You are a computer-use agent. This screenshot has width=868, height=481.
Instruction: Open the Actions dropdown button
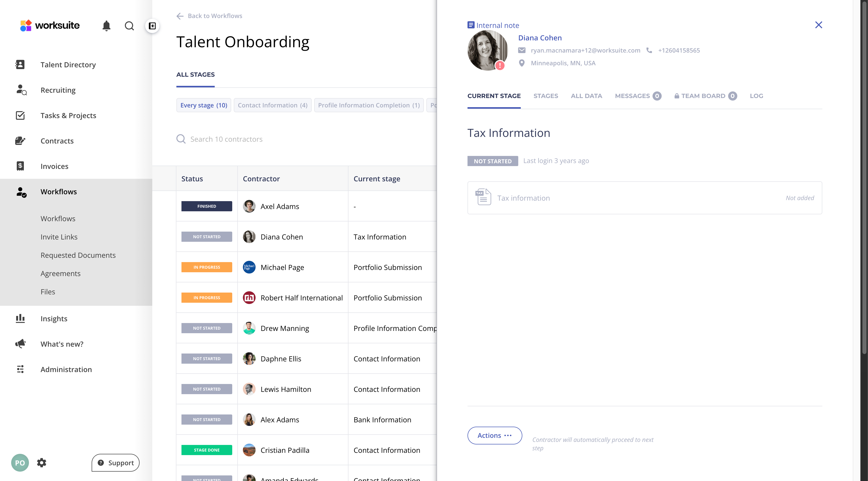pos(494,435)
